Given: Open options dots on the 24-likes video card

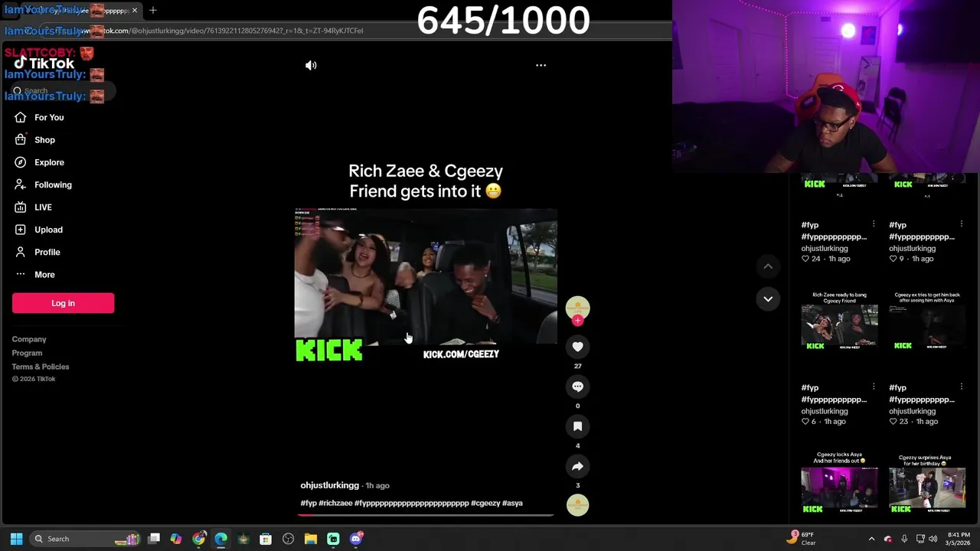Looking at the screenshot, I should [x=874, y=224].
